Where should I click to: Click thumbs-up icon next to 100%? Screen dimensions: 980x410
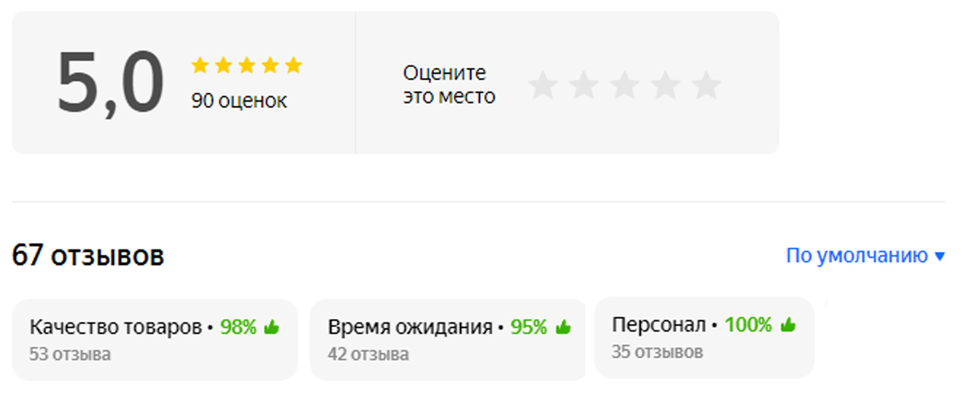pos(788,324)
